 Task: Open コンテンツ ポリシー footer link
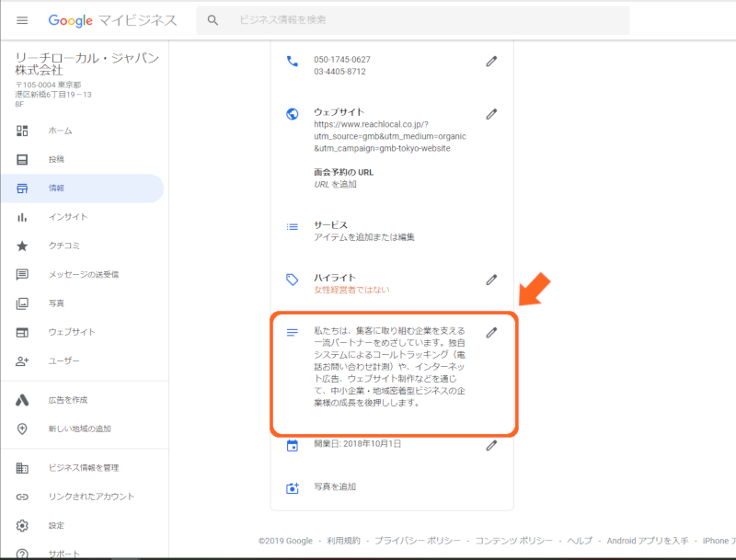click(x=514, y=541)
